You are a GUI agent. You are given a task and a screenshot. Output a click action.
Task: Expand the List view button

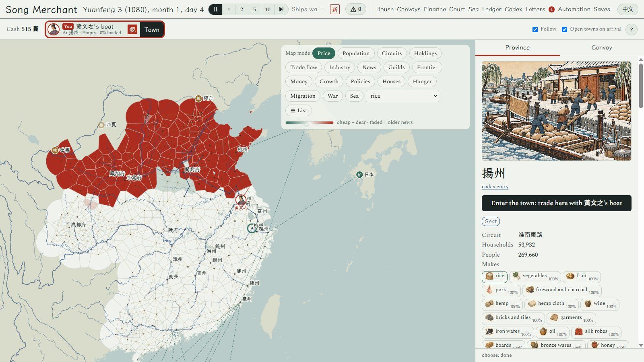coord(299,111)
